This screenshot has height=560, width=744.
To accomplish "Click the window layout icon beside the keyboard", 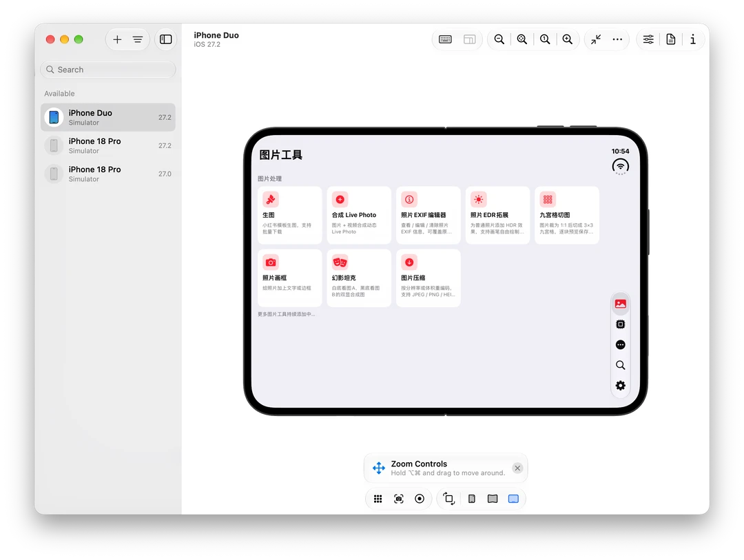I will point(469,39).
